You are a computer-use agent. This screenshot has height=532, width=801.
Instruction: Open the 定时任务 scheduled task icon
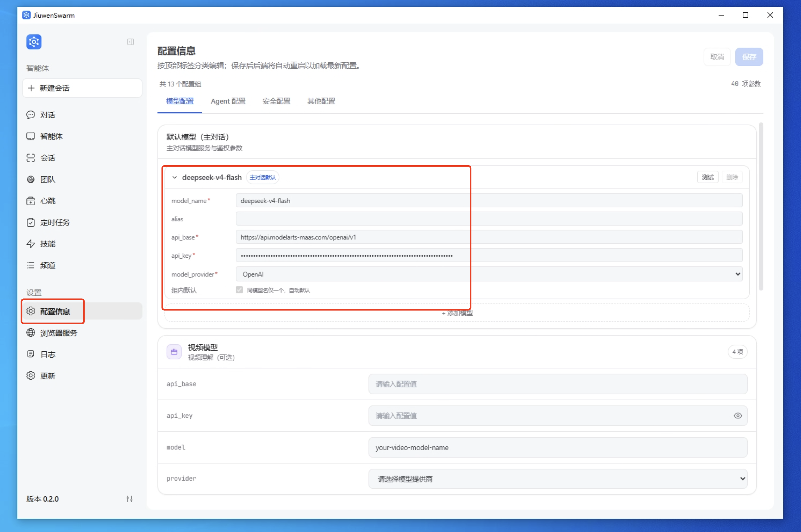click(x=31, y=222)
